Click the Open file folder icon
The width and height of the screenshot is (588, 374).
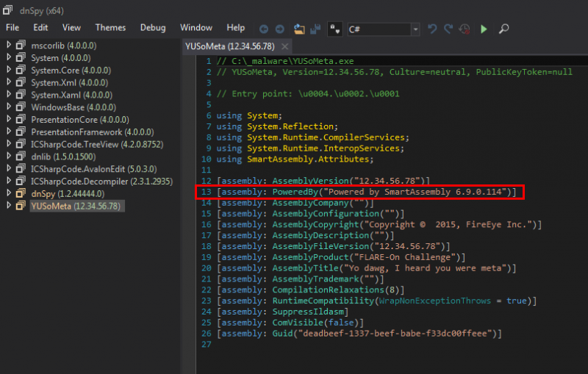coord(298,29)
